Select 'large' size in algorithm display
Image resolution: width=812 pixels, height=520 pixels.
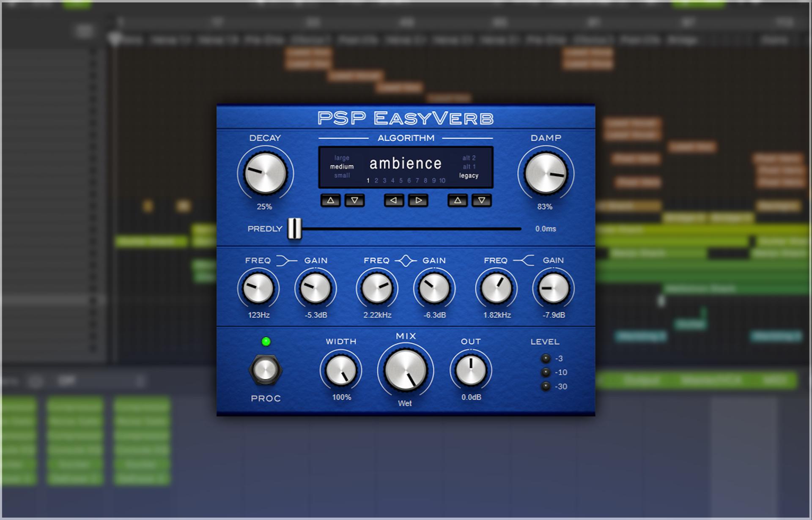[x=342, y=158]
